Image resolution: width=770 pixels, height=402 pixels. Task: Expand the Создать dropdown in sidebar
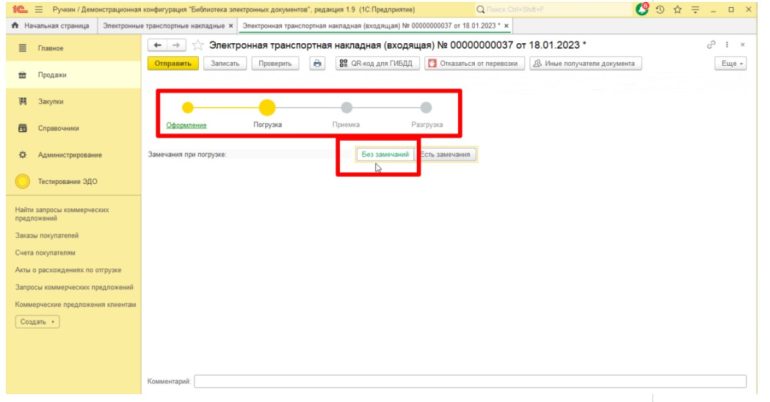[x=37, y=322]
